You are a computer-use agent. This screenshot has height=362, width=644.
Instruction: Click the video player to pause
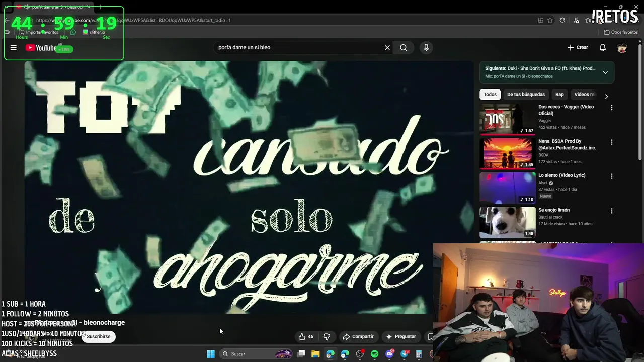[249, 187]
